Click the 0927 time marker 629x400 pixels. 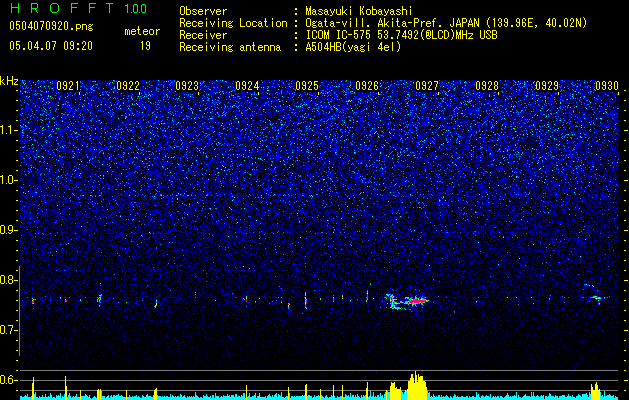pyautogui.click(x=427, y=85)
